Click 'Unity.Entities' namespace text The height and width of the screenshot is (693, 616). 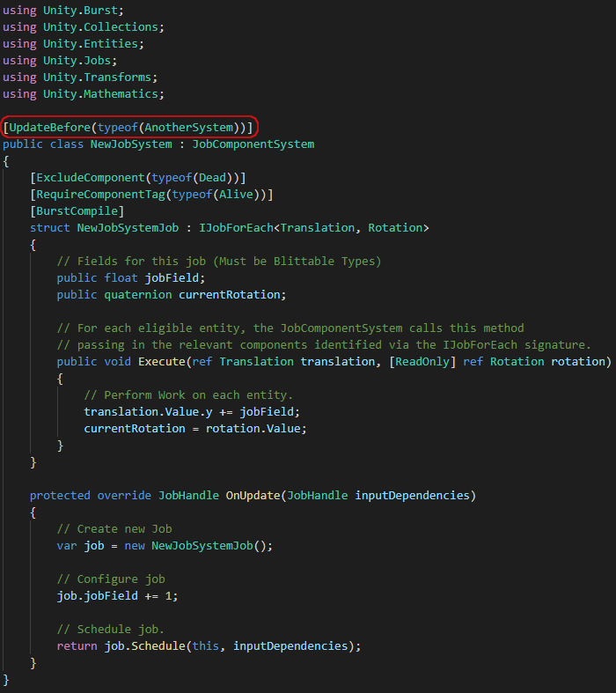91,44
